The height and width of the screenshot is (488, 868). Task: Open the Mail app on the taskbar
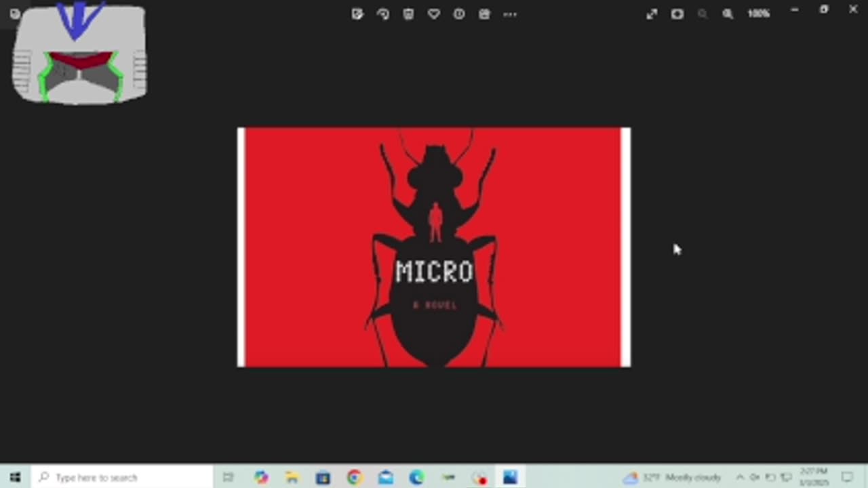click(x=385, y=477)
